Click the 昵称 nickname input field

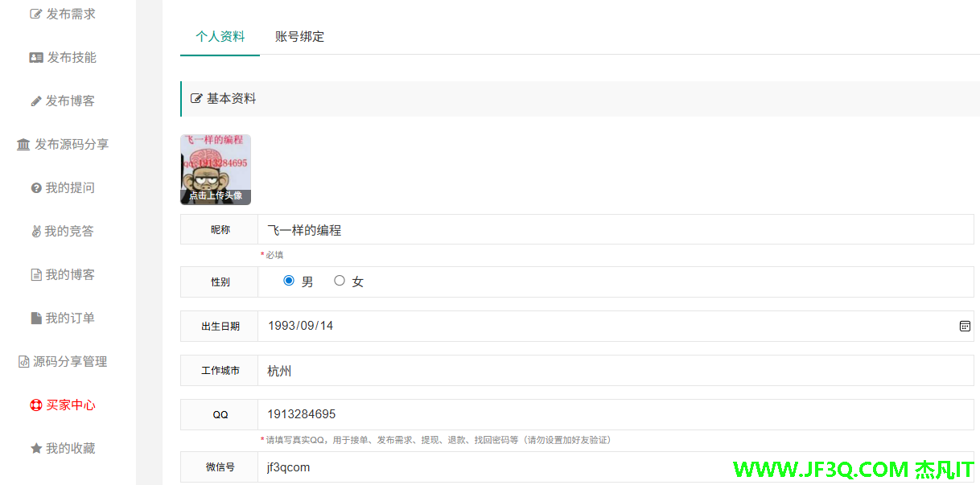(615, 230)
